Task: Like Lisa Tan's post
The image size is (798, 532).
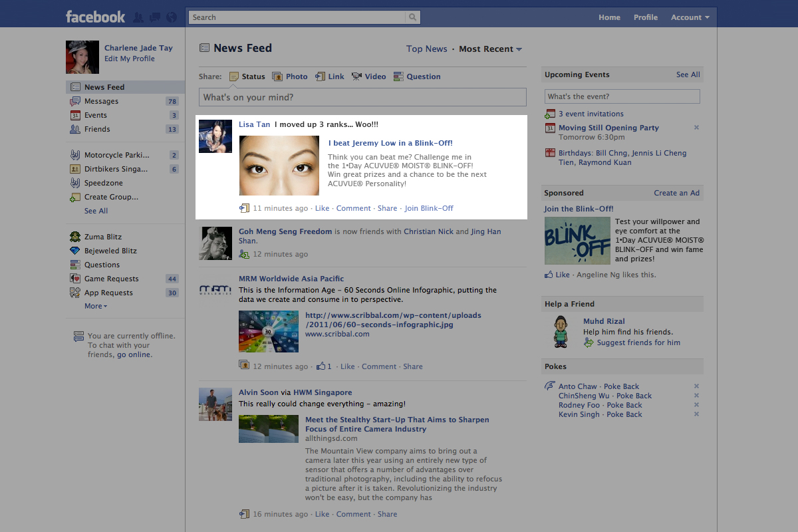Action: coord(322,208)
